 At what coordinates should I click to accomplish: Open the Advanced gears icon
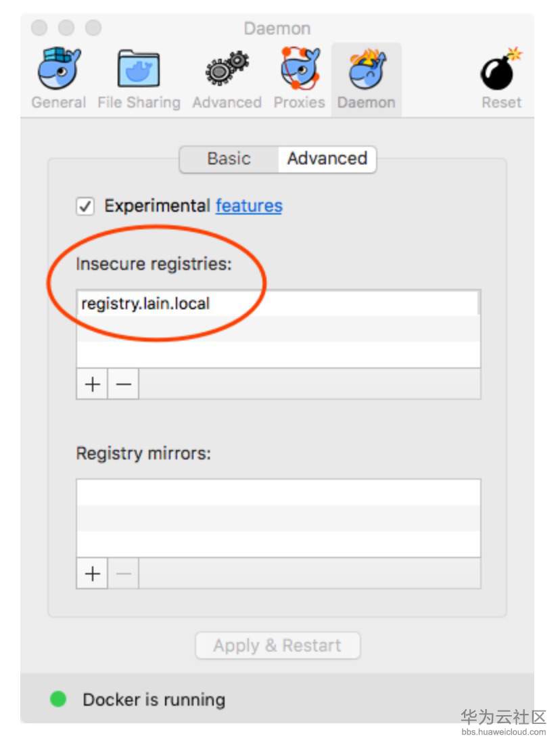click(x=227, y=70)
